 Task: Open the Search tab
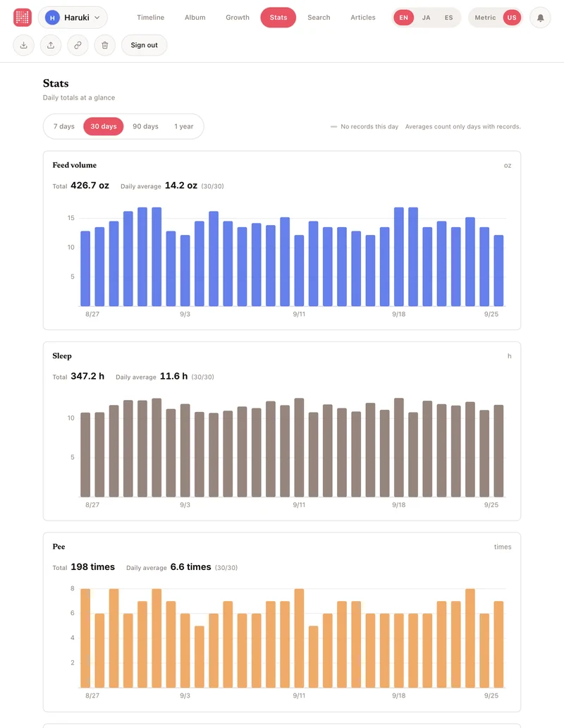pos(319,18)
